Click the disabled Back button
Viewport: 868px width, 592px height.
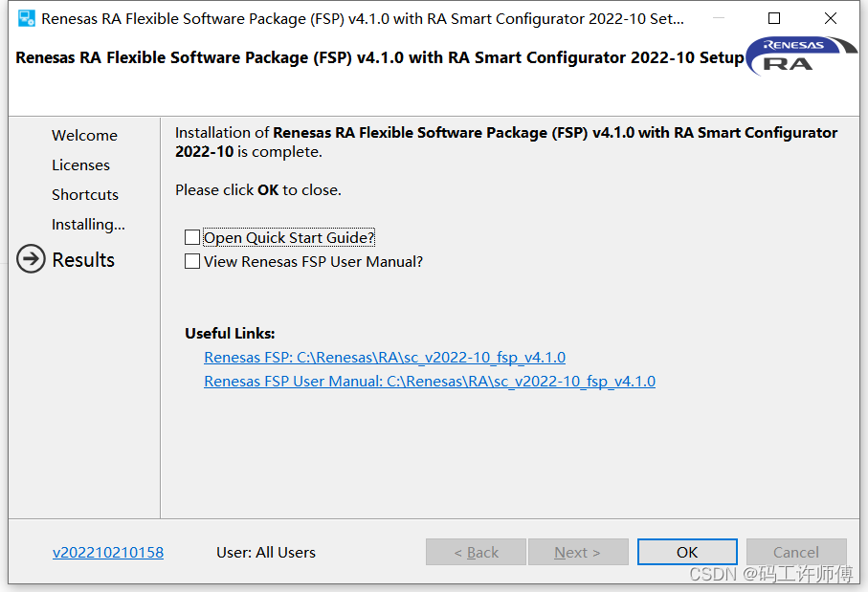[x=476, y=552]
